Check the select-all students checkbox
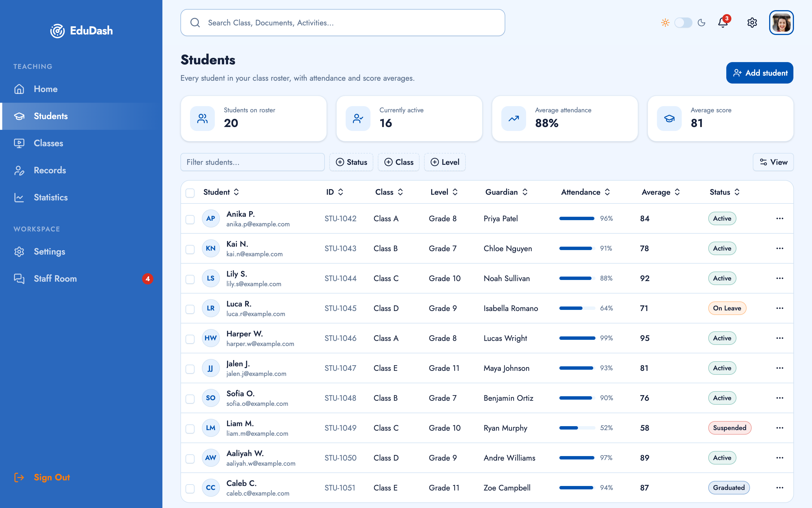 pyautogui.click(x=190, y=193)
